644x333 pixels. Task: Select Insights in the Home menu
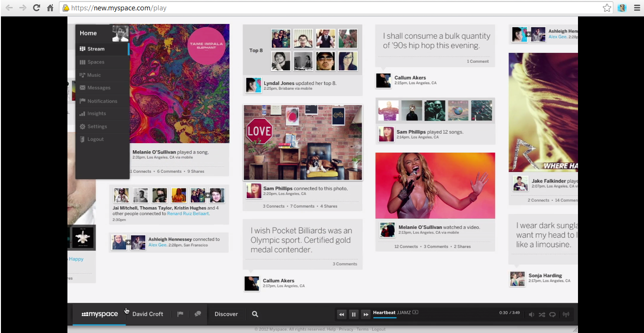[x=96, y=114]
